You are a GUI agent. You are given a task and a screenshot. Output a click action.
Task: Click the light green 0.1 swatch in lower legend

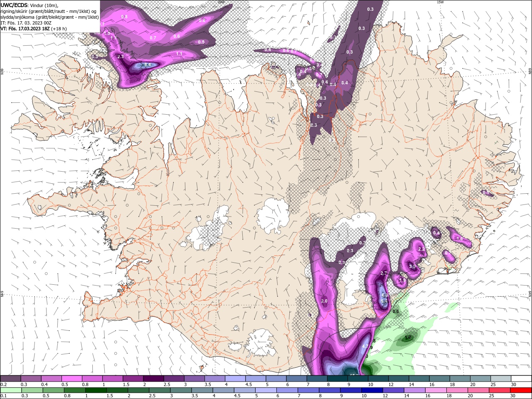[x=10, y=390]
